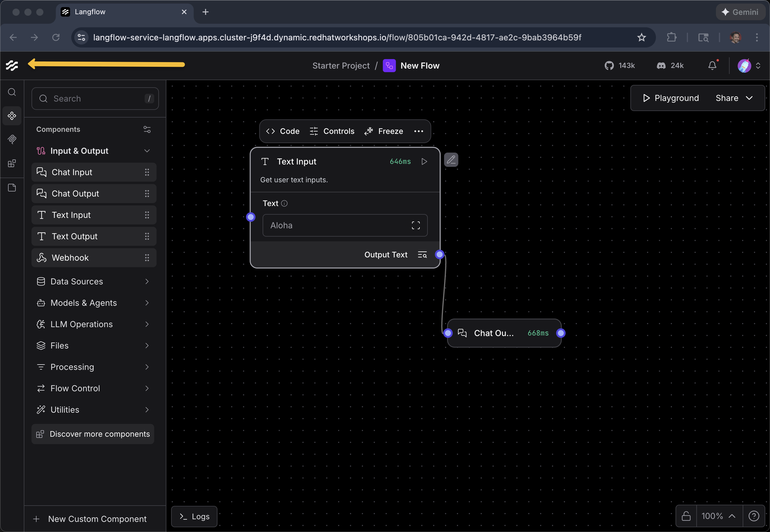Click the expand icon inside the Aloha text field
The height and width of the screenshot is (532, 770).
415,225
